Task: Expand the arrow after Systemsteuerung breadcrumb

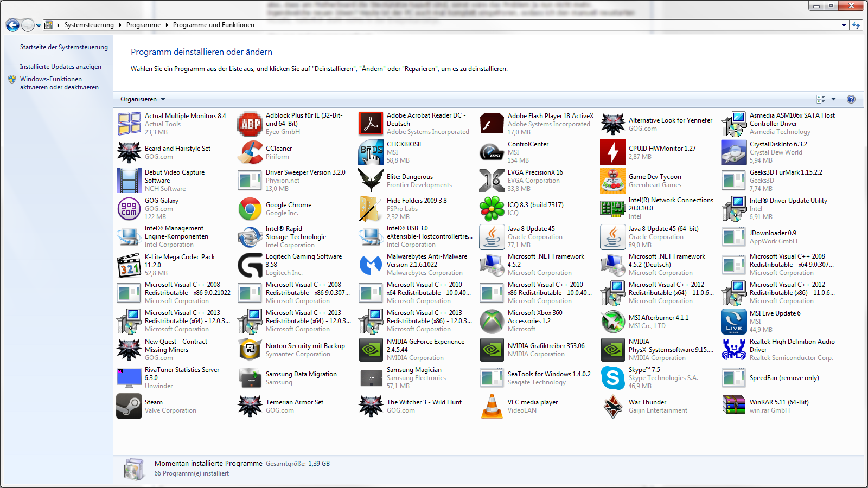Action: (120, 25)
